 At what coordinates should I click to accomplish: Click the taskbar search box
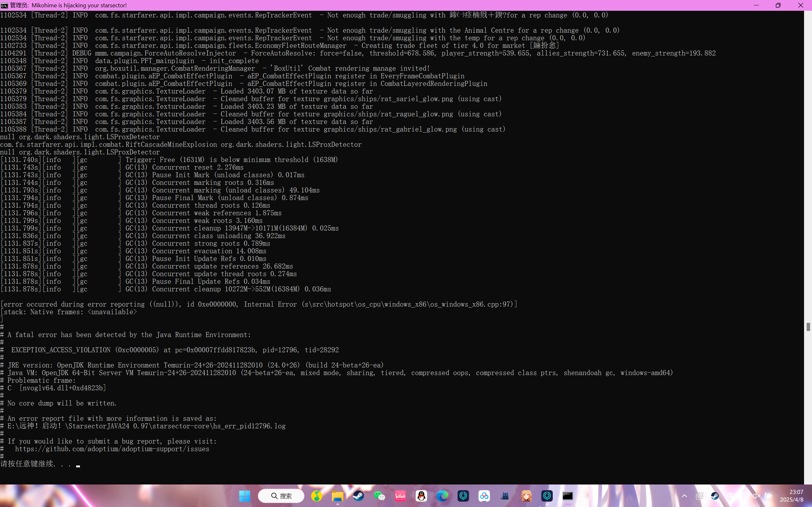pyautogui.click(x=281, y=496)
